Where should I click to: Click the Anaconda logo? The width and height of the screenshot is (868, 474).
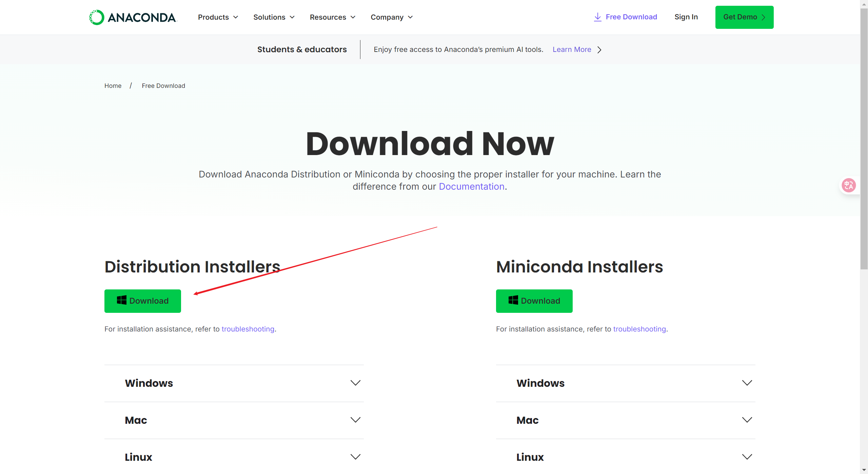133,17
